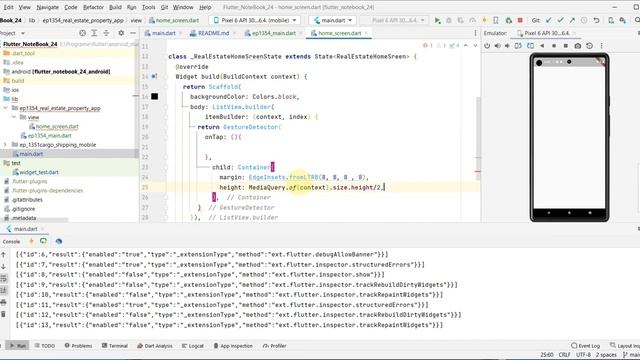The image size is (640, 360).
Task: Click the console scroll down arrow
Action: coord(4,267)
